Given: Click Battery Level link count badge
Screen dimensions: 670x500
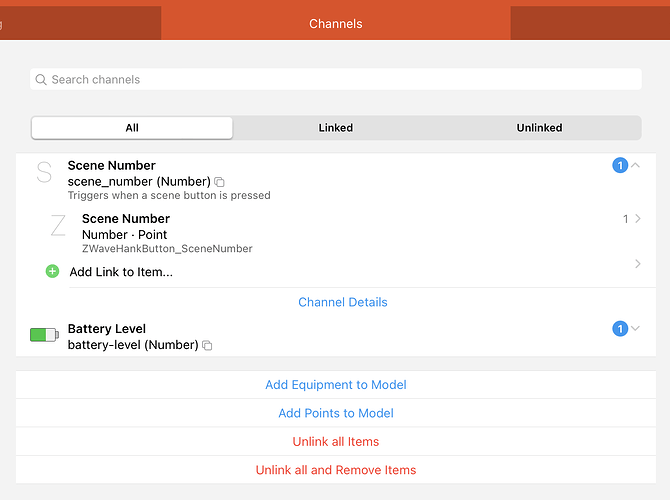Looking at the screenshot, I should pos(619,328).
